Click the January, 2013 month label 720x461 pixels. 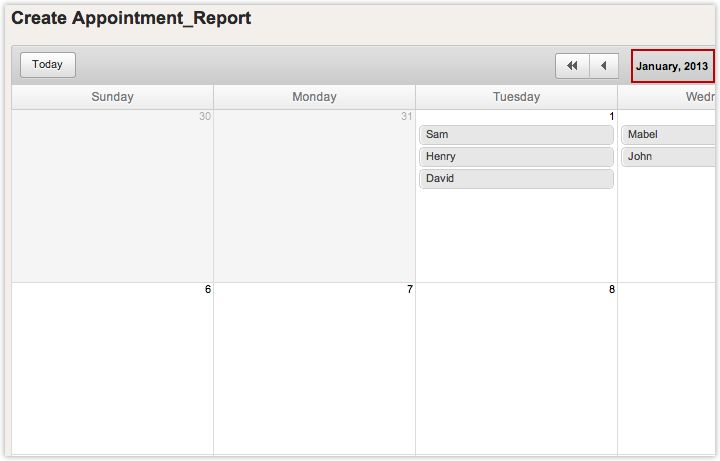[672, 66]
